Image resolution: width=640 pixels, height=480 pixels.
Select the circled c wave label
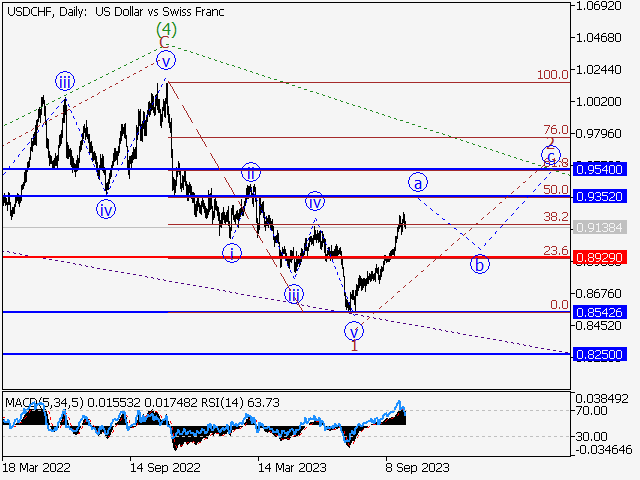point(551,156)
